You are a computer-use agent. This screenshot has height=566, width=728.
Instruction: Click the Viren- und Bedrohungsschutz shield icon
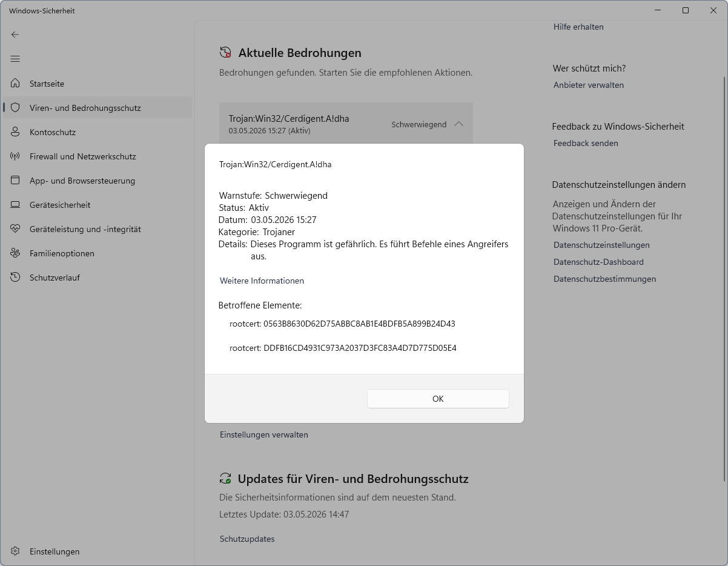pos(15,108)
